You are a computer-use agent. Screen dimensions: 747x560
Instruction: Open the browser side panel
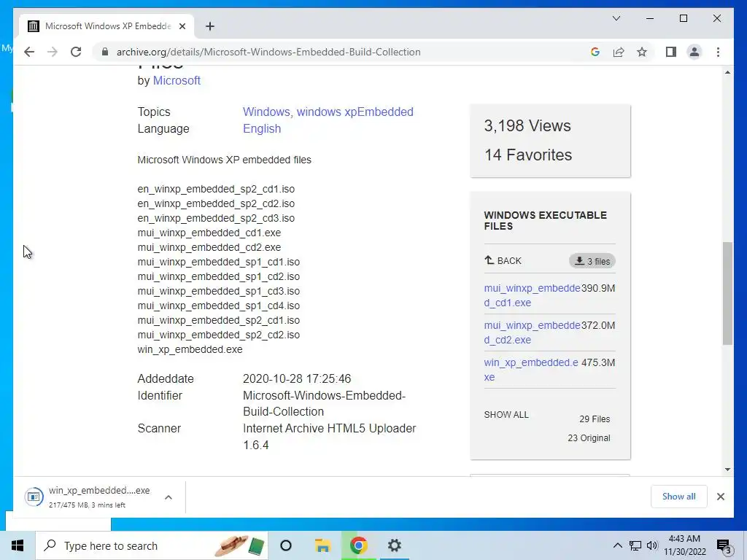point(671,52)
